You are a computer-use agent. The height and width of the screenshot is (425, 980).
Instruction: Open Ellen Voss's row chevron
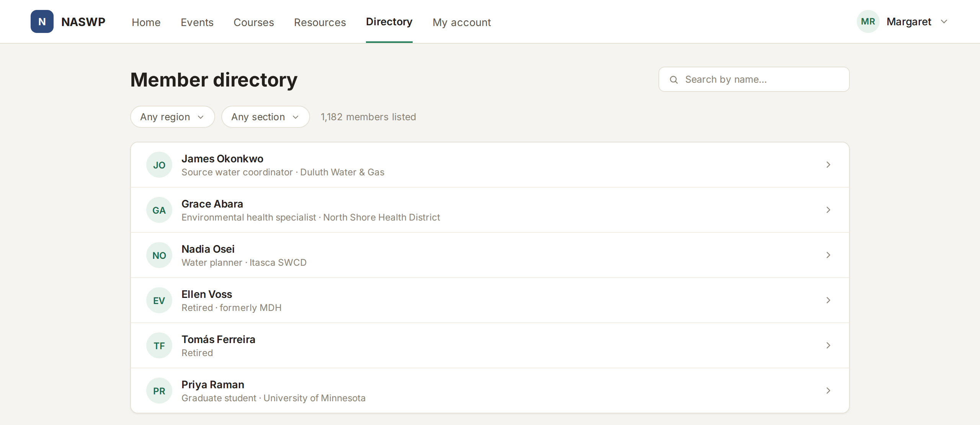828,300
